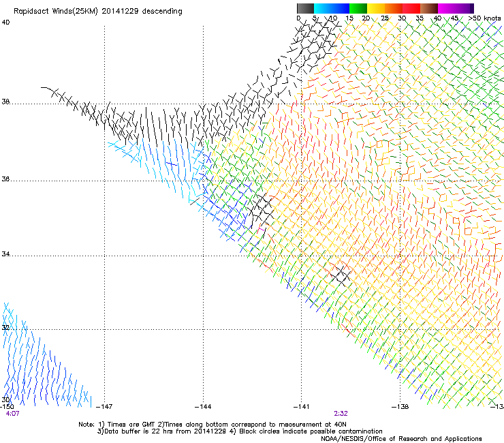The height and width of the screenshot is (443, 504).
Task: Click the '>50 knots' legend label
Action: coord(484,18)
